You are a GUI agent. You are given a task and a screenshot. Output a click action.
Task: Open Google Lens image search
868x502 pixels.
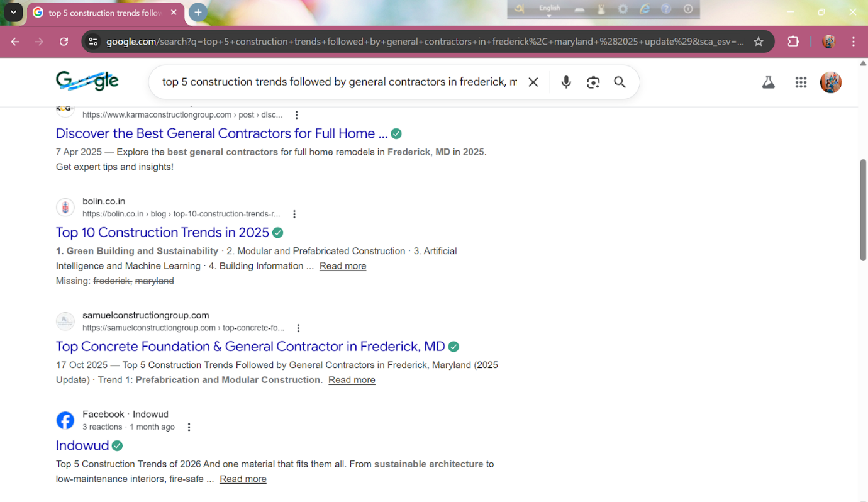(x=593, y=82)
